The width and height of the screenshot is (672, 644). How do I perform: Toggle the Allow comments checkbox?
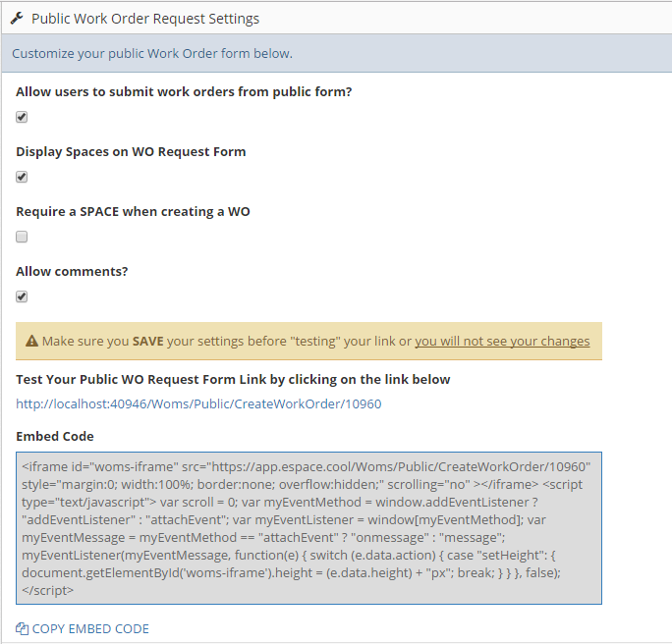coord(22,296)
